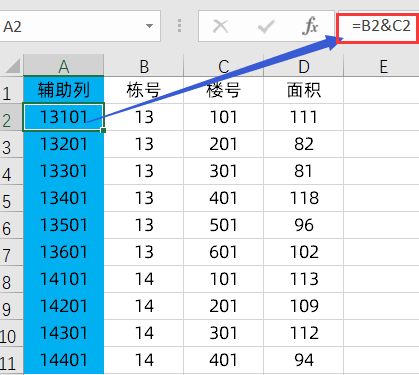Select row 10 header

tap(11, 333)
